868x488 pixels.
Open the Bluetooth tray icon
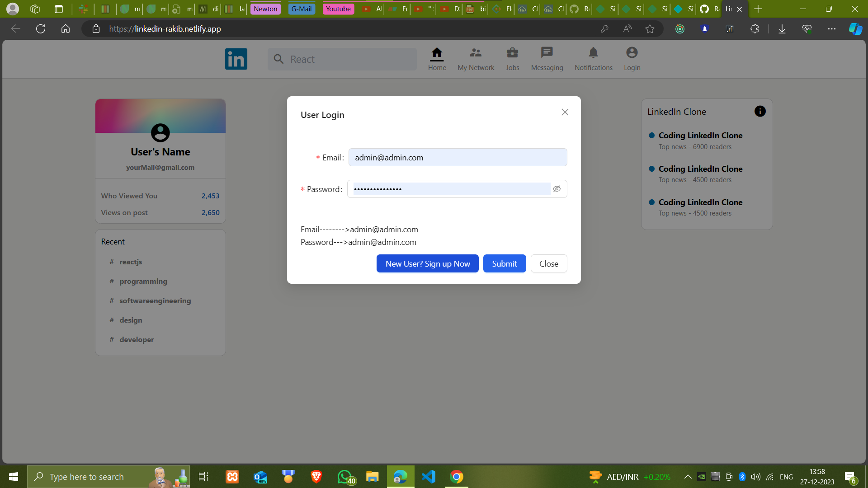click(742, 477)
